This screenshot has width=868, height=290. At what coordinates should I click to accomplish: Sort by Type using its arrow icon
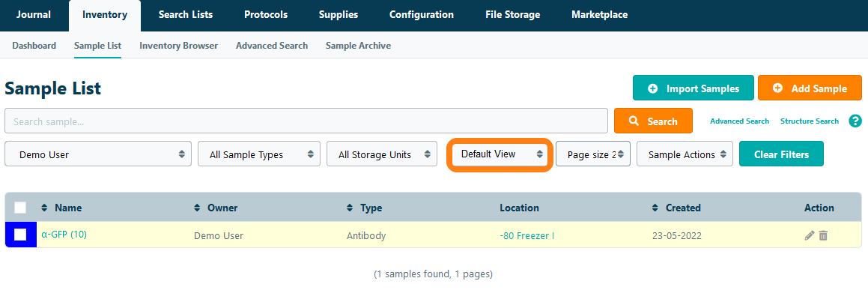(x=350, y=208)
